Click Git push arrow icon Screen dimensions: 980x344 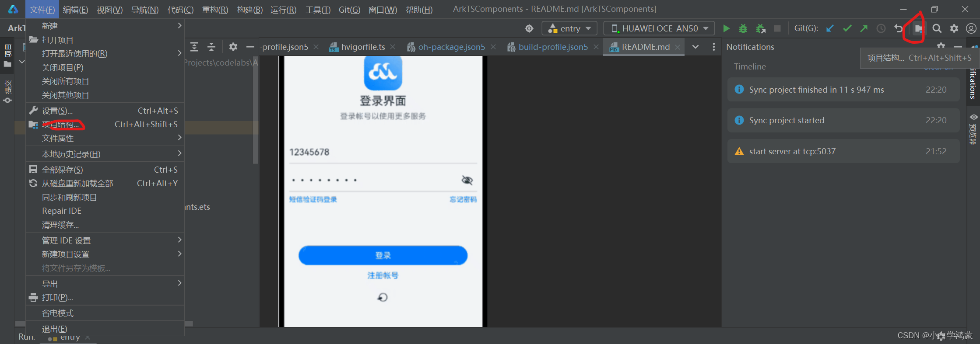(x=864, y=28)
